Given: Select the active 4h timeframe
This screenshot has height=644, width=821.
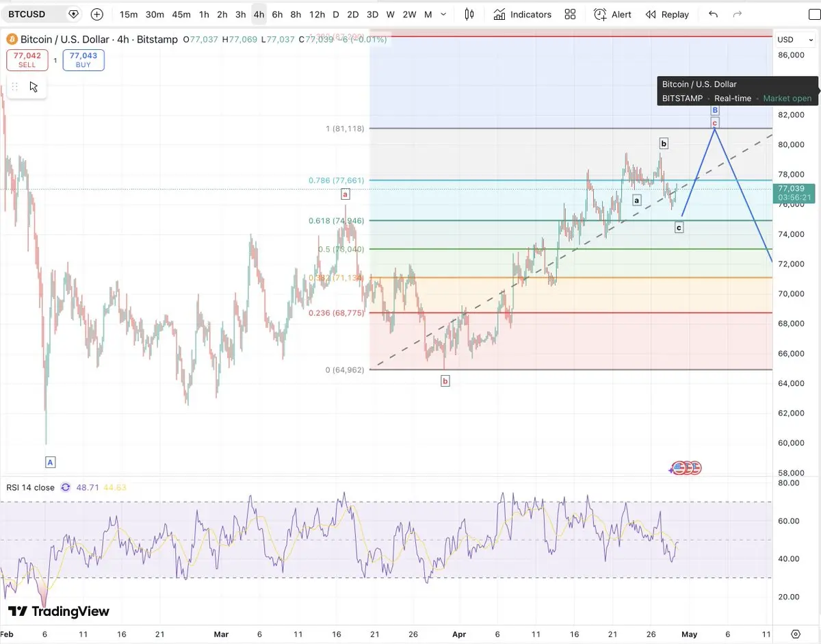Looking at the screenshot, I should [259, 14].
